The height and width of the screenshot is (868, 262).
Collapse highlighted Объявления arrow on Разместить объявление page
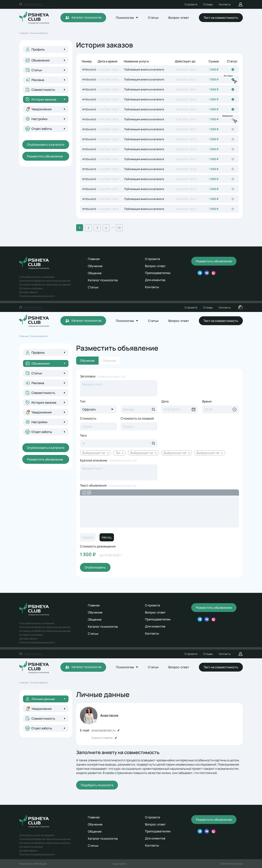click(x=64, y=364)
